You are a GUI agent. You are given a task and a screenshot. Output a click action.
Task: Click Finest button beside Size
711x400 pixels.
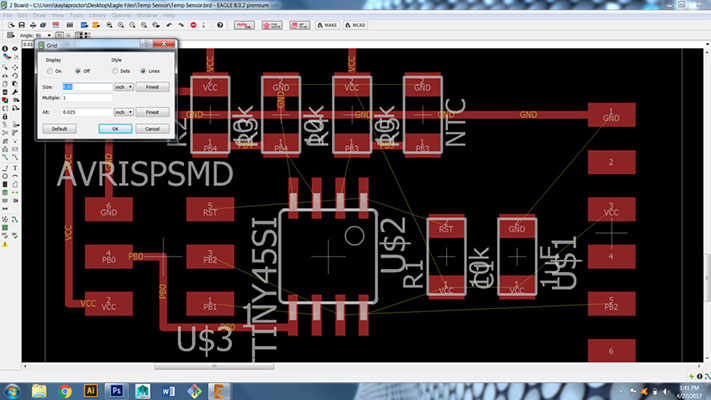click(x=152, y=87)
